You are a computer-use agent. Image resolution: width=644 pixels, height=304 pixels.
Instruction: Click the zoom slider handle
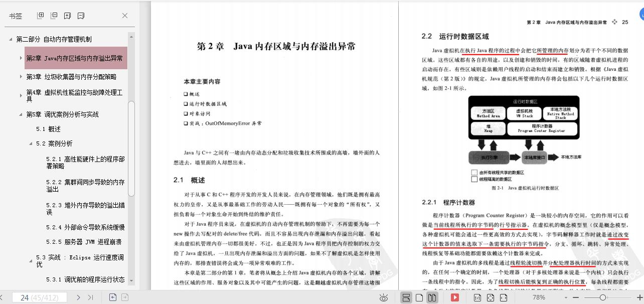pos(602,297)
